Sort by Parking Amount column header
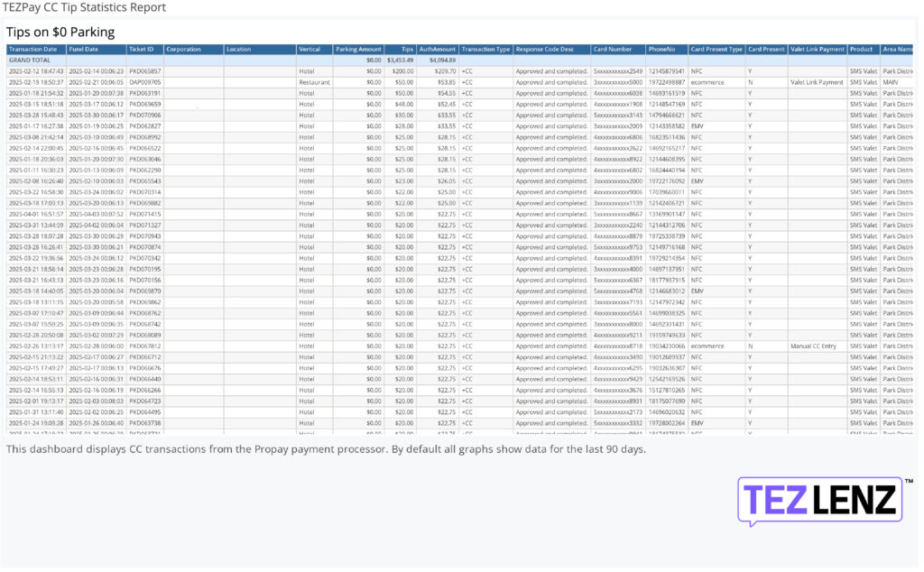This screenshot has height=572, width=924. coord(358,50)
